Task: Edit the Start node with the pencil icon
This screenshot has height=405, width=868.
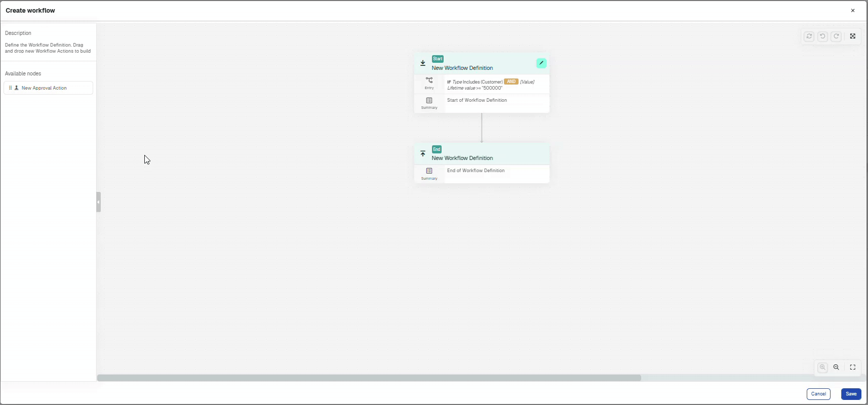Action: (541, 63)
